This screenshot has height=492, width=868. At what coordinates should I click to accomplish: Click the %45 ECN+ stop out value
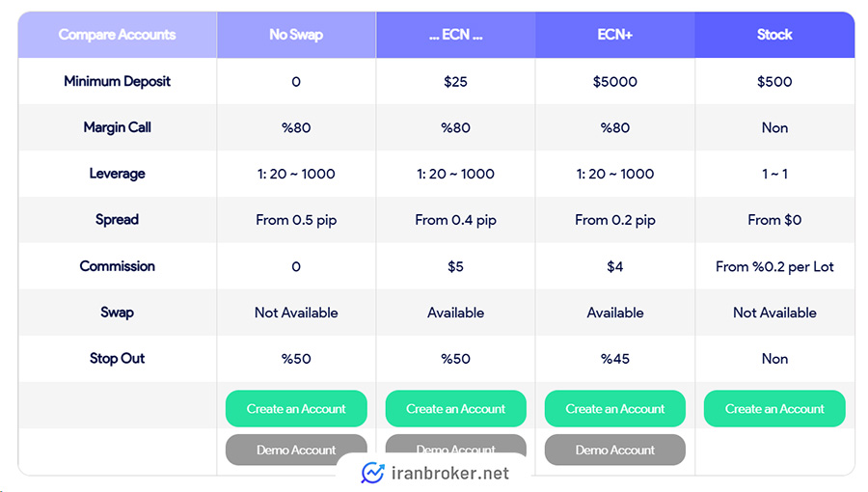(x=615, y=359)
